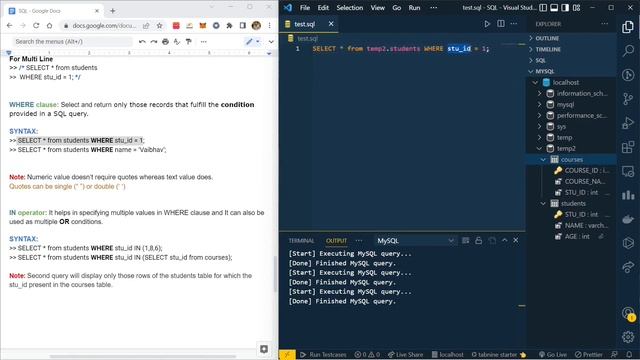The width and height of the screenshot is (640, 360).
Task: Click Go Live in the status bar
Action: coord(553,355)
